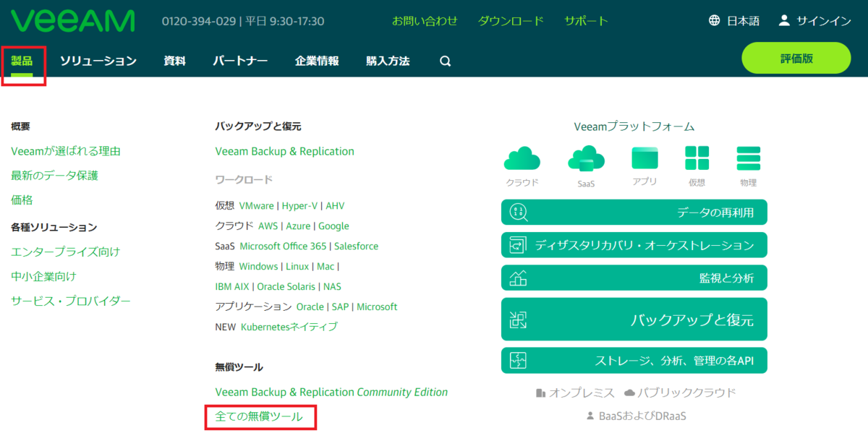868x433 pixels.
Task: Click the sign-in person icon
Action: [x=784, y=21]
